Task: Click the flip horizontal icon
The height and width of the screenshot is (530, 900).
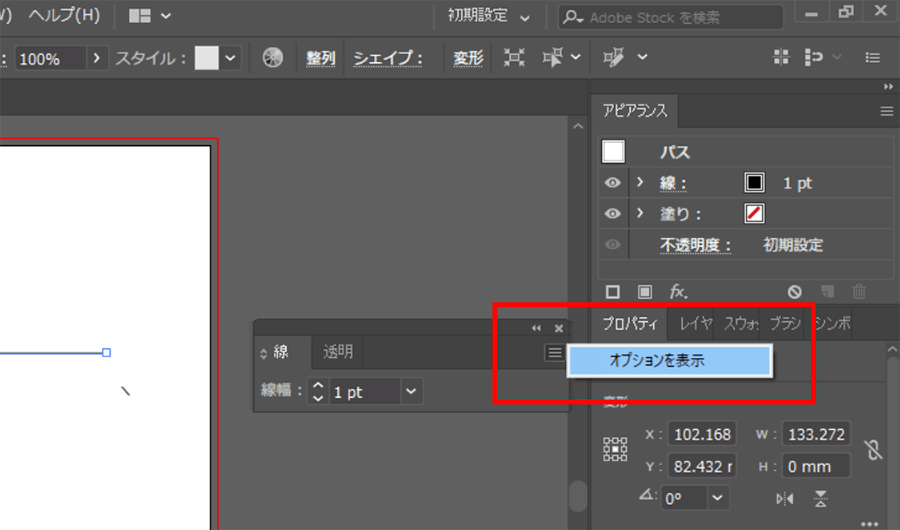Action: tap(785, 499)
